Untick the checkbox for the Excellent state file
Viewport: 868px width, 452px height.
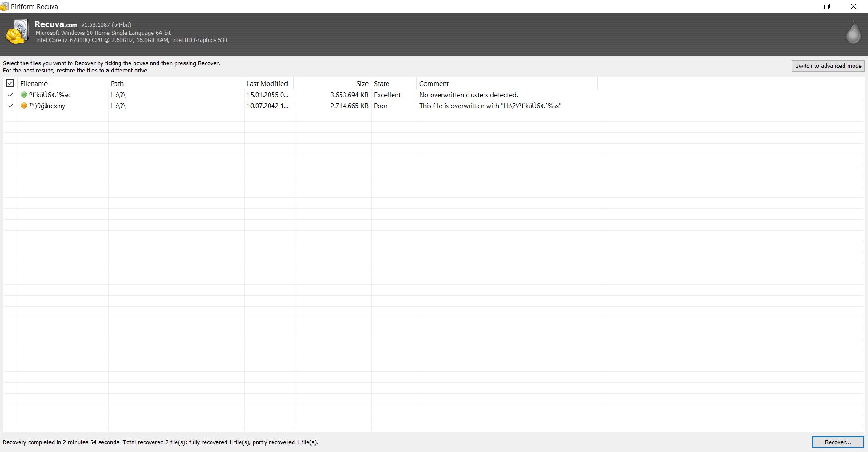(10, 95)
